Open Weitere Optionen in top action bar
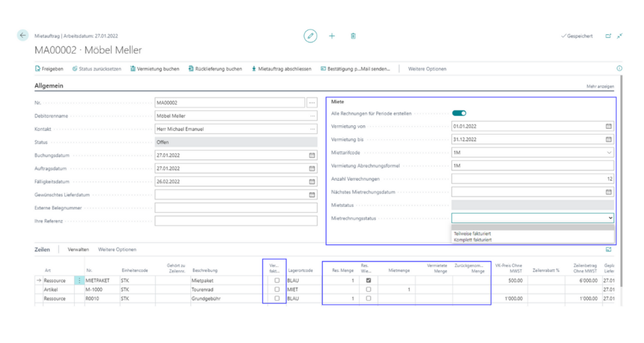 [x=427, y=69]
